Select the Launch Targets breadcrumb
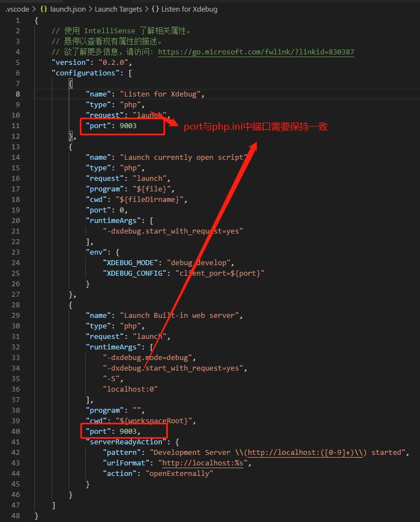 tap(118, 9)
